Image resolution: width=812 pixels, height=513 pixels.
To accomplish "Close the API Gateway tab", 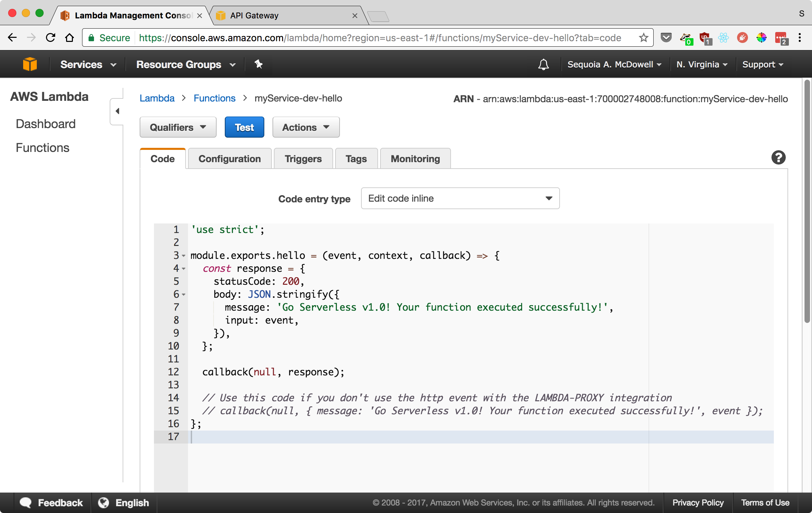I will pyautogui.click(x=355, y=16).
